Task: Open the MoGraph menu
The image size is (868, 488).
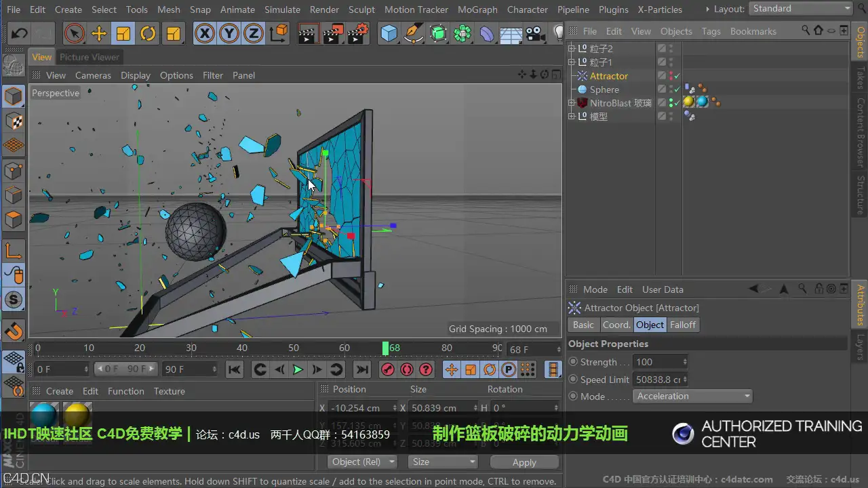Action: (x=477, y=9)
